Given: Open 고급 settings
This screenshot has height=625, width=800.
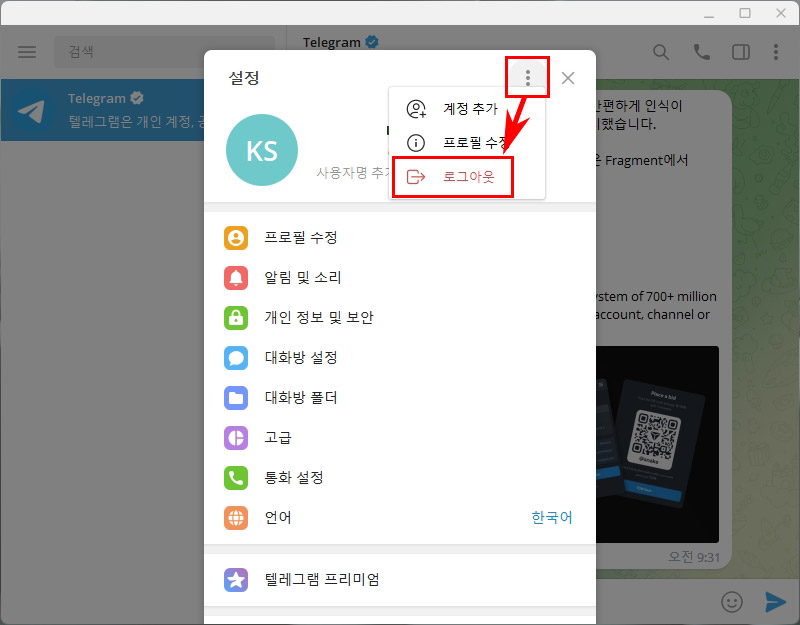Looking at the screenshot, I should tap(399, 438).
